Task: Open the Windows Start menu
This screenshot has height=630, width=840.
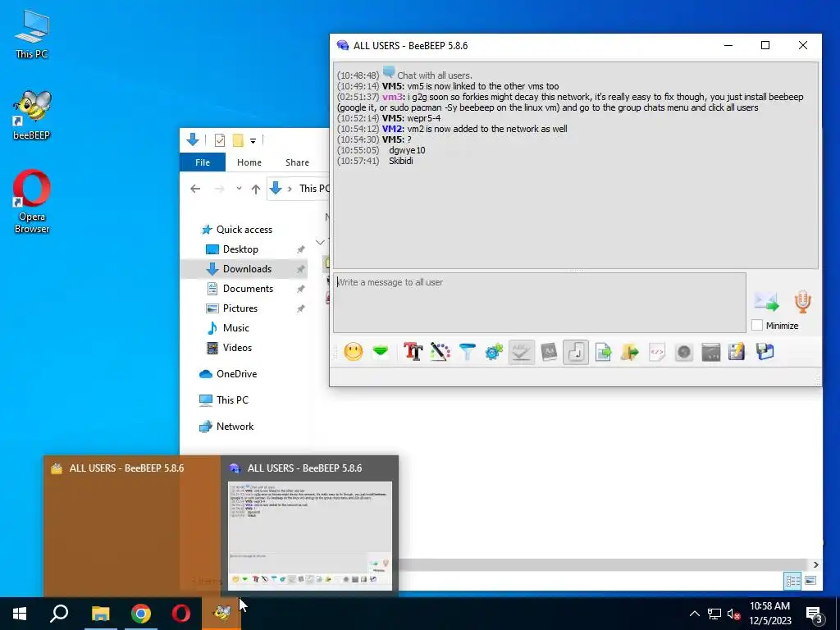Action: [20, 614]
